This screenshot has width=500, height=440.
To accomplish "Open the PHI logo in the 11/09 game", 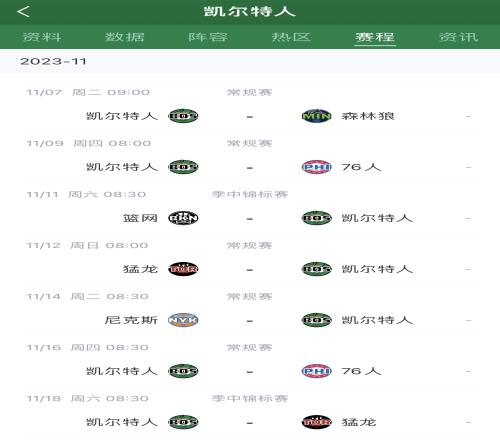I will coord(316,167).
